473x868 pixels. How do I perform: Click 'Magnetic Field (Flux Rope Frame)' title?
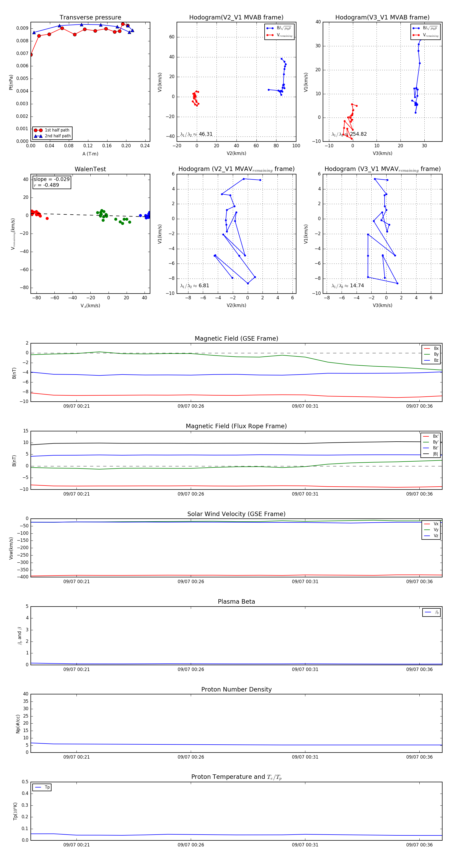pyautogui.click(x=236, y=426)
